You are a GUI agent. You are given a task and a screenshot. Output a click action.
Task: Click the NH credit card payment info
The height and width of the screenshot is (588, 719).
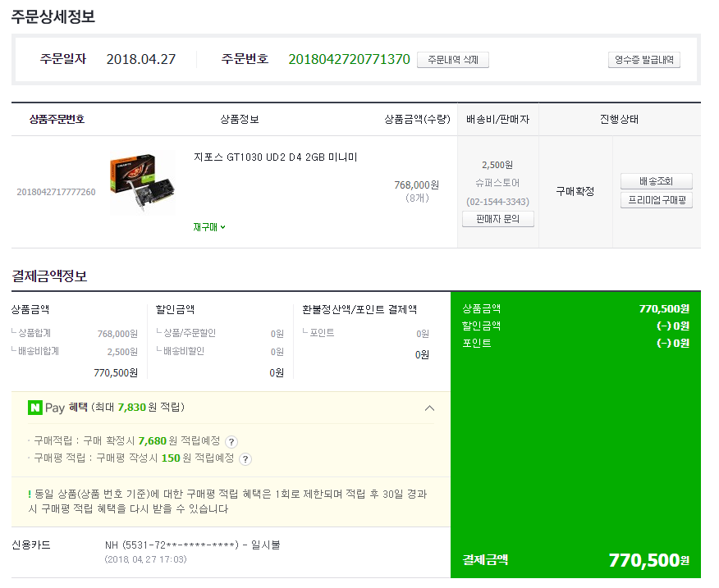point(192,545)
